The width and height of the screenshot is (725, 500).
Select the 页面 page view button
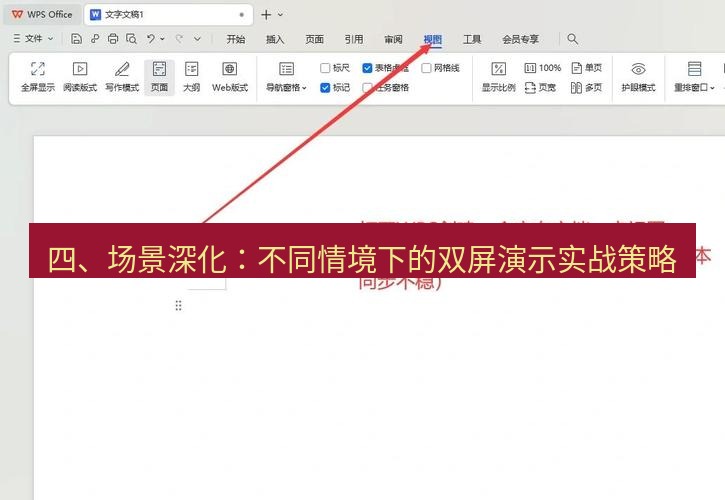coord(160,77)
